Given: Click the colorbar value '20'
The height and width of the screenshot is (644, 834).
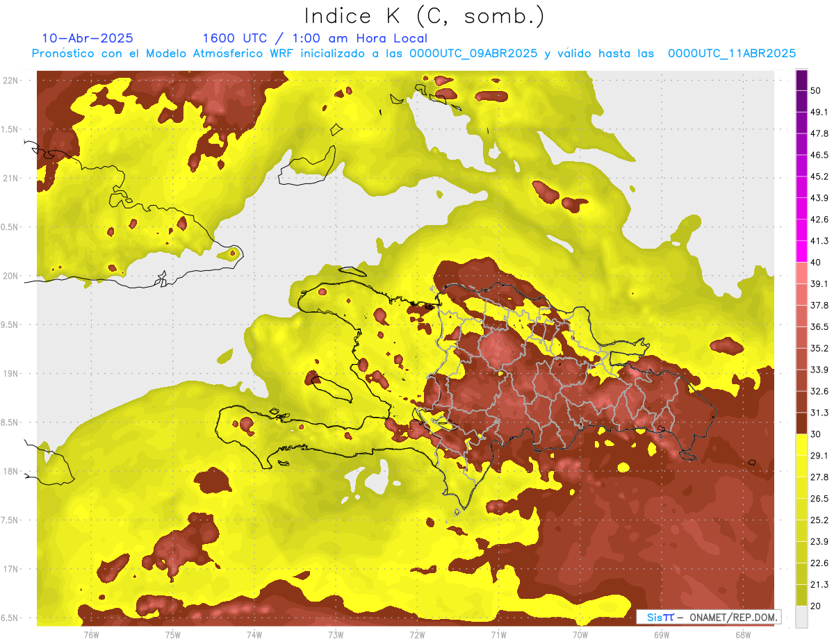Looking at the screenshot, I should pyautogui.click(x=816, y=606).
